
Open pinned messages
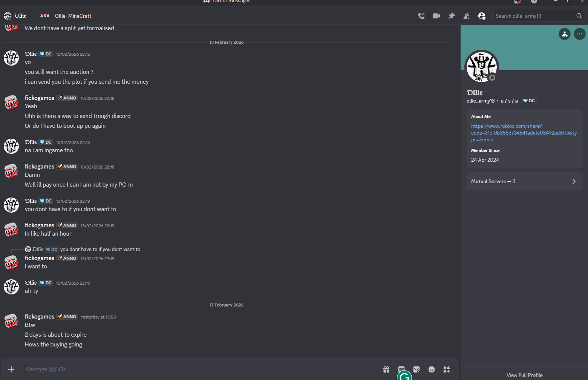click(452, 16)
